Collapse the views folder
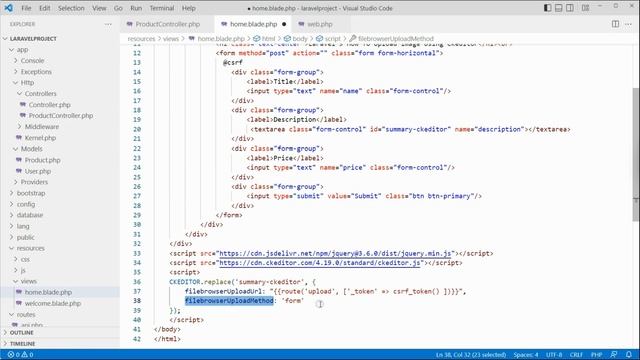Image resolution: width=640 pixels, height=360 pixels. 29,281
